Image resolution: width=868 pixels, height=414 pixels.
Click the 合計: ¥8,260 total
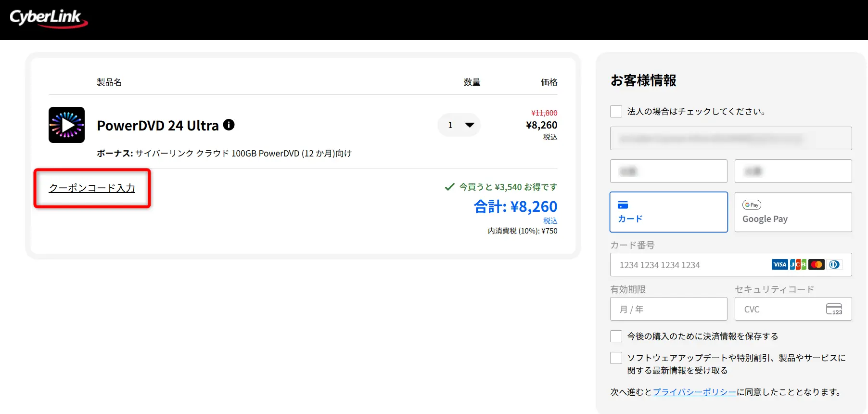pyautogui.click(x=515, y=207)
